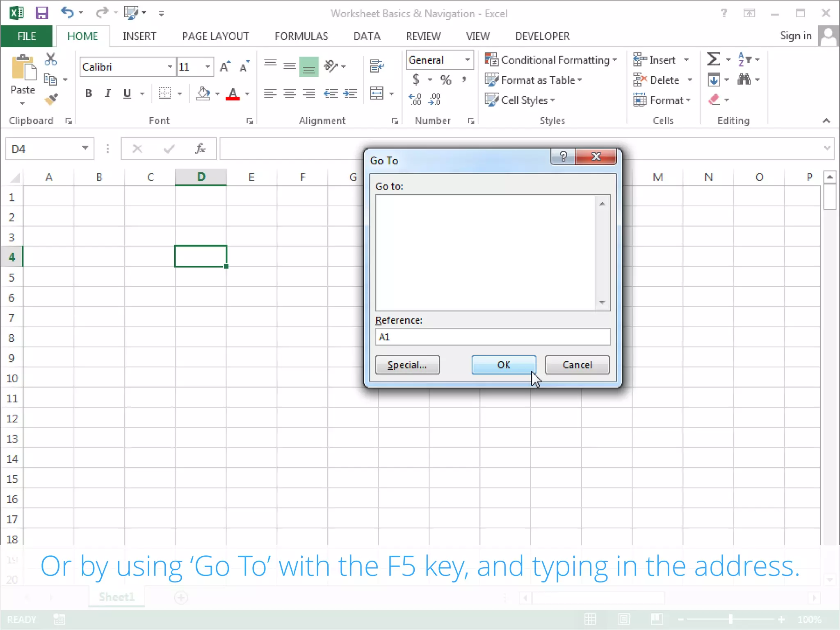Switch to the PAGE LAYOUT tab
Viewport: 840px width, 630px height.
[x=215, y=36]
